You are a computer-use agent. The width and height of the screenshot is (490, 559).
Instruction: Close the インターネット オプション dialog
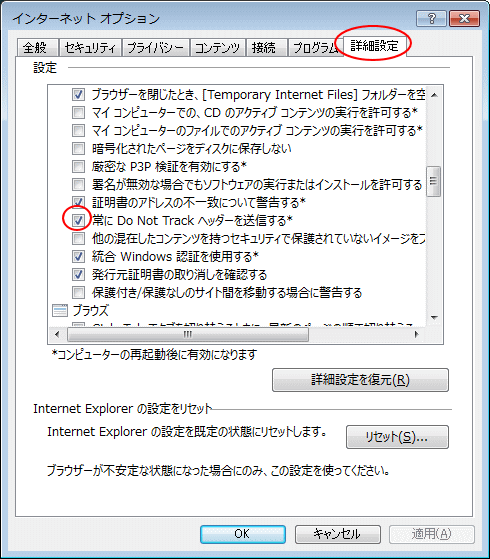pyautogui.click(x=464, y=18)
